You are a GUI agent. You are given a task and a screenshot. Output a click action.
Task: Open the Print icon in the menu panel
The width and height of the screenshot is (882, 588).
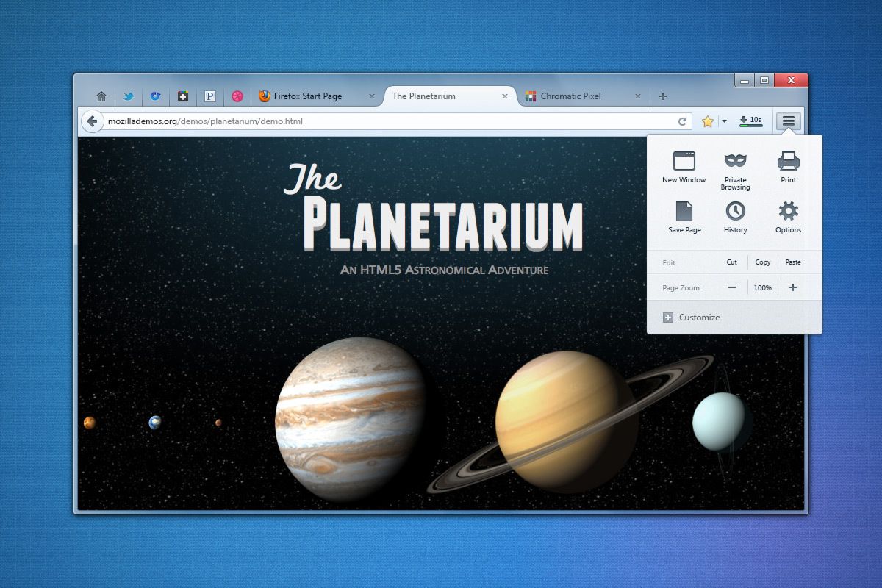787,163
